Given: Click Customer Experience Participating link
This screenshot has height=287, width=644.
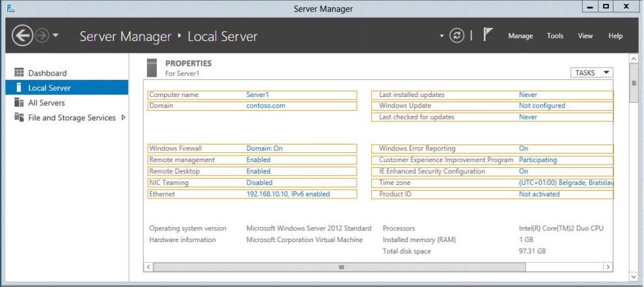Looking at the screenshot, I should tap(538, 159).
